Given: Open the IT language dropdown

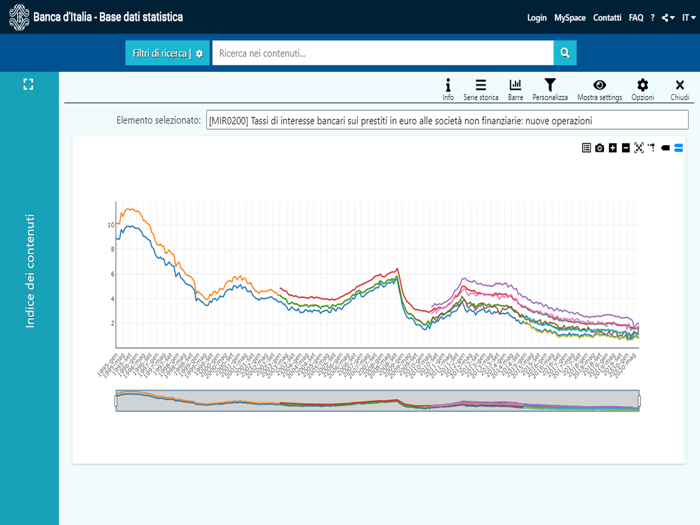Looking at the screenshot, I should 688,18.
